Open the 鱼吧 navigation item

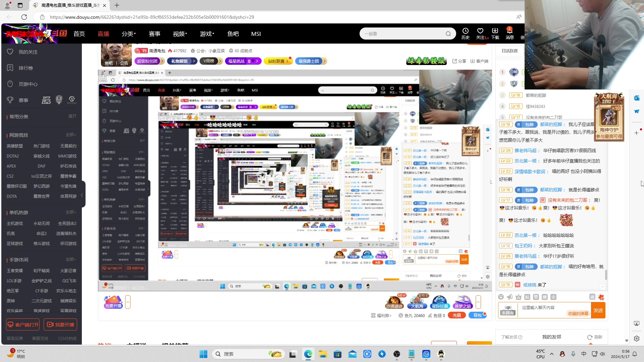(233, 34)
